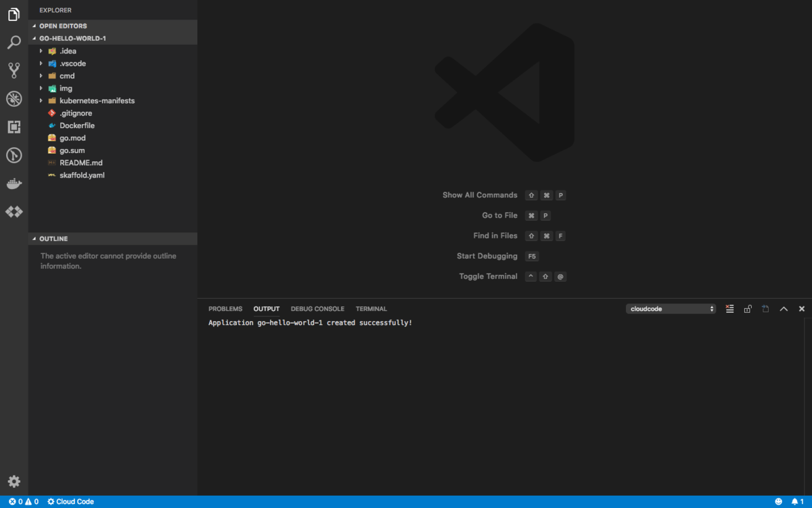
Task: Collapse the Open Editors section
Action: coord(113,26)
